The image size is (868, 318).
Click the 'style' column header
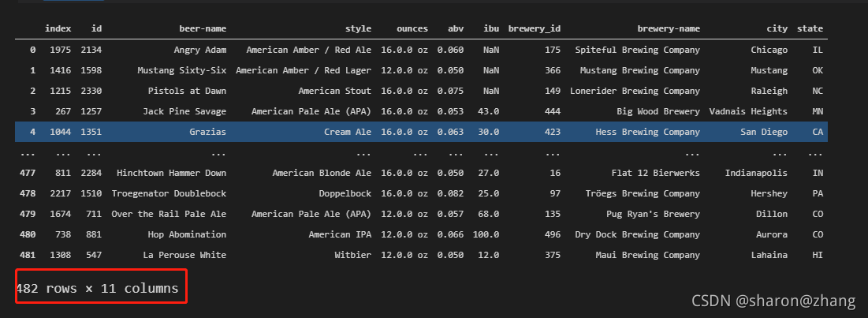coord(358,28)
